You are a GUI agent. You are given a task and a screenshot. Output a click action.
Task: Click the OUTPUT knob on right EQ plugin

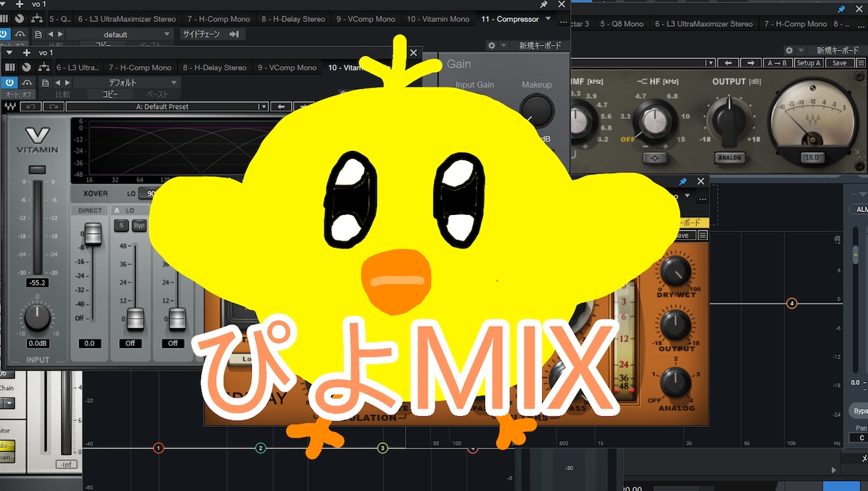pyautogui.click(x=729, y=120)
